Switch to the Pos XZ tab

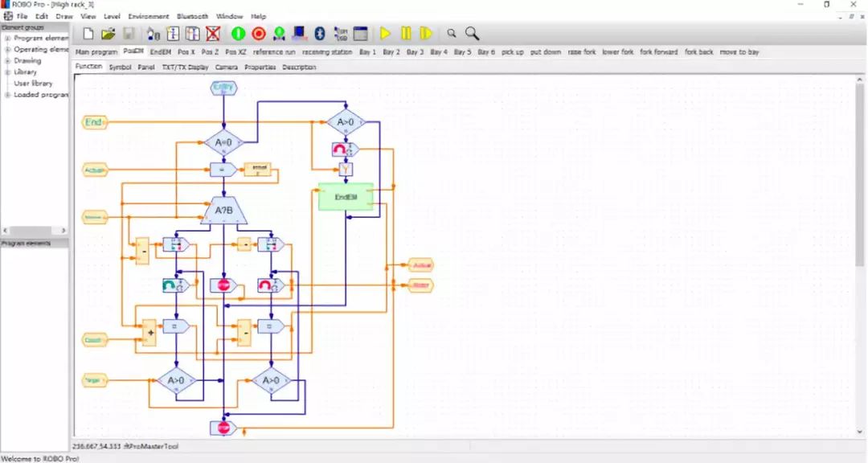[235, 51]
